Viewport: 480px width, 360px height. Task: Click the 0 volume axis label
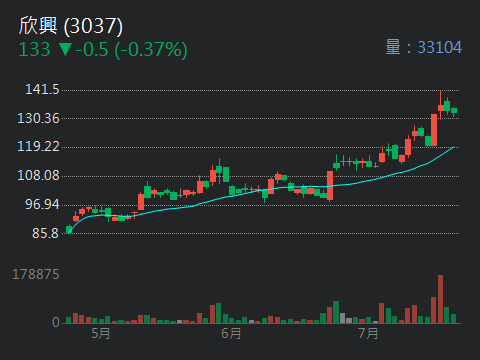(x=56, y=322)
